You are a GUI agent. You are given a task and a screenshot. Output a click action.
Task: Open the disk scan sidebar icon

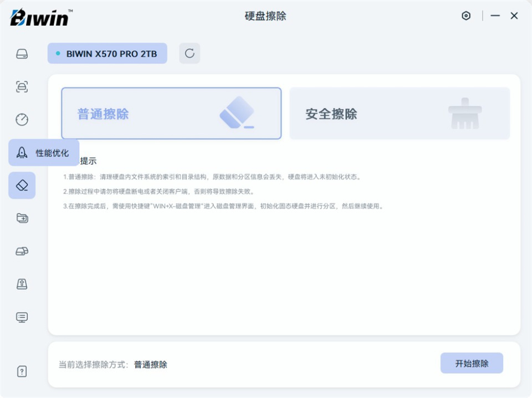22,87
